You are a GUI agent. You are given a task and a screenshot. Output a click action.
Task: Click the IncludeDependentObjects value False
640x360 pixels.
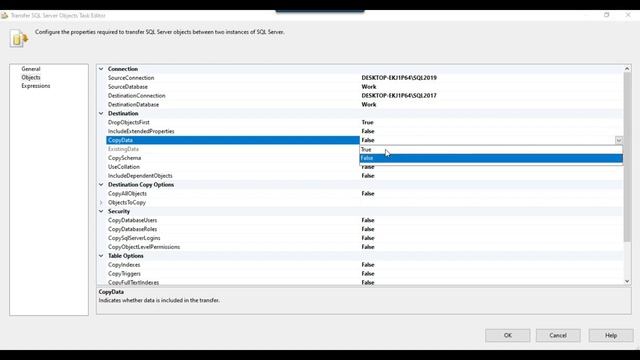coord(368,176)
